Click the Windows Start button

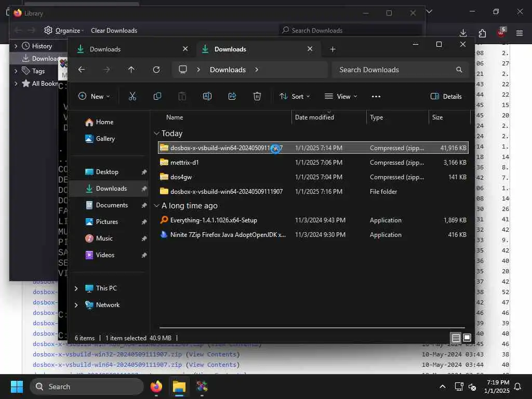(x=17, y=387)
